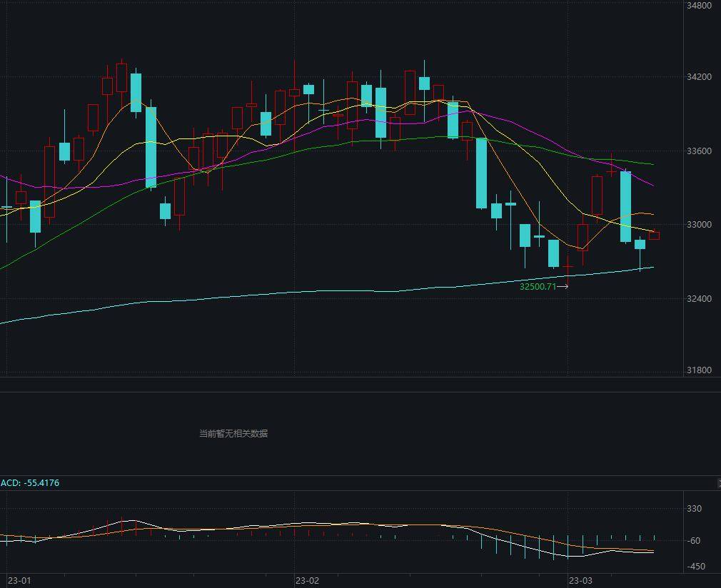
Task: Click the 34200 price axis label
Action: point(698,77)
